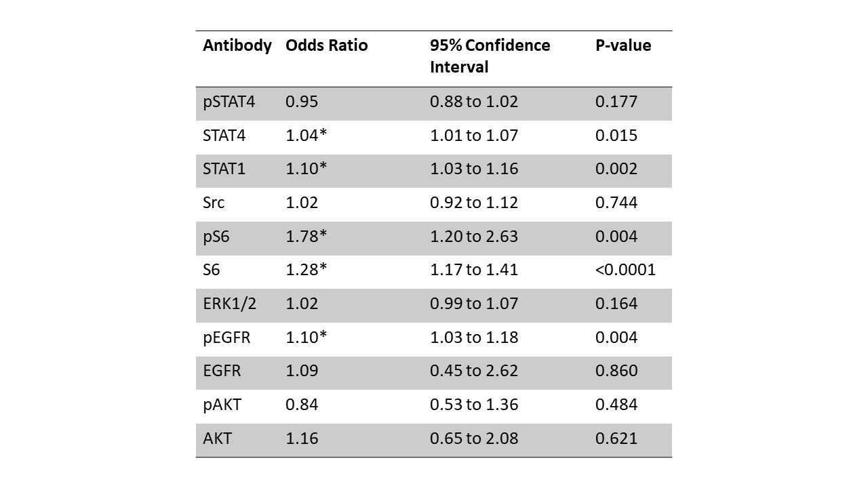The image size is (868, 488).
Task: Click the P-value column header
Action: click(x=623, y=46)
